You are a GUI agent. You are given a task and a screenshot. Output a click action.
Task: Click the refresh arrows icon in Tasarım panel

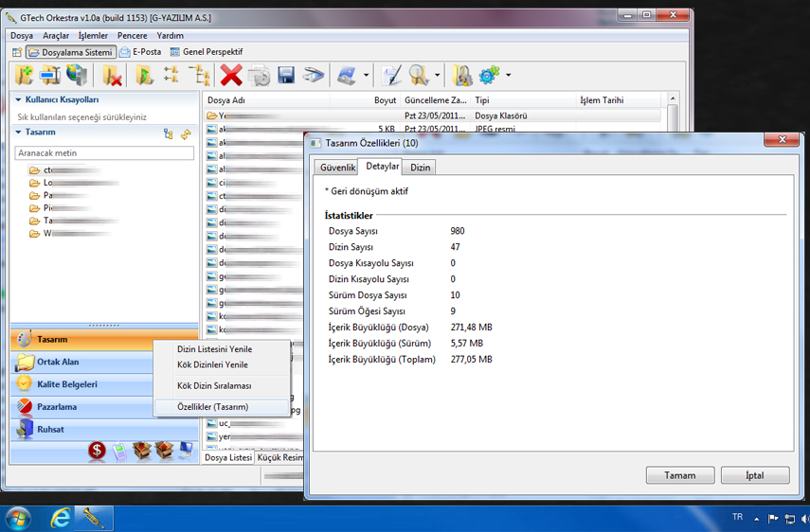(187, 134)
